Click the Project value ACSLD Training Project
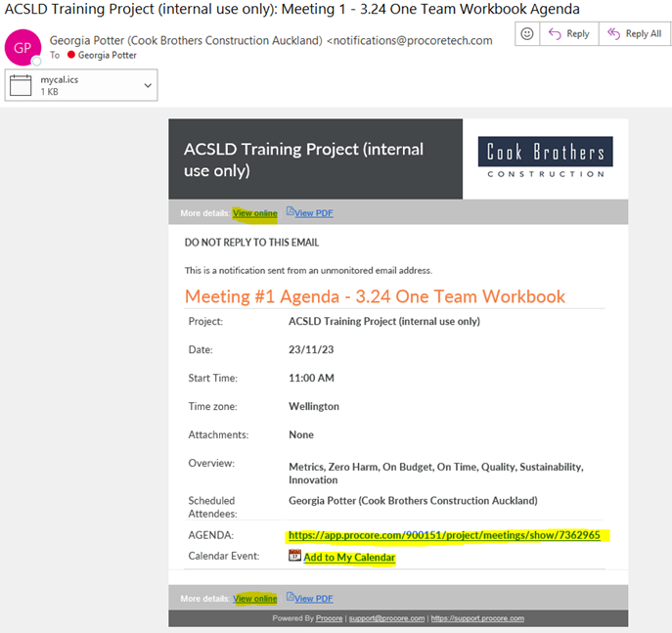Screen dimensions: 672x633 [384, 322]
